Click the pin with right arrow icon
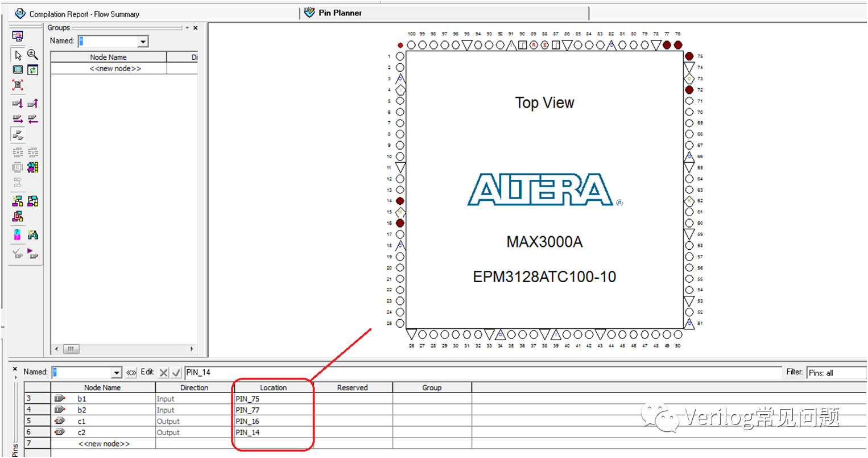Viewport: 868px width, 458px height. tap(18, 118)
